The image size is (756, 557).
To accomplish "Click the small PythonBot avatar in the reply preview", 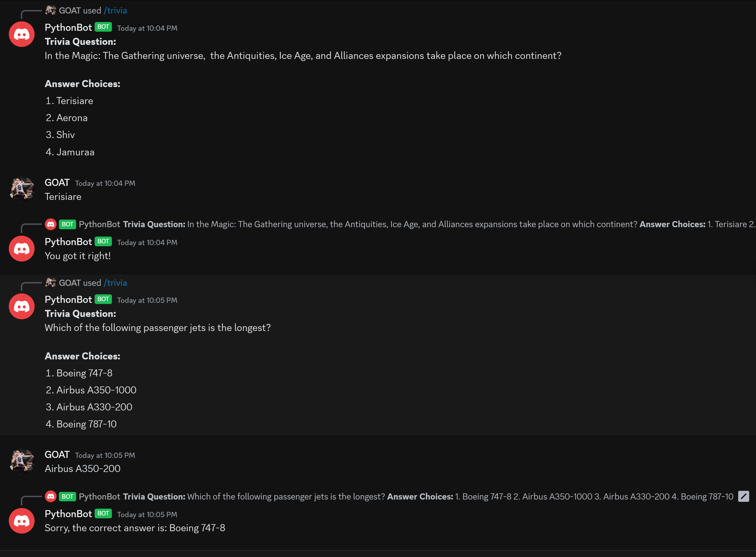I will pyautogui.click(x=51, y=224).
